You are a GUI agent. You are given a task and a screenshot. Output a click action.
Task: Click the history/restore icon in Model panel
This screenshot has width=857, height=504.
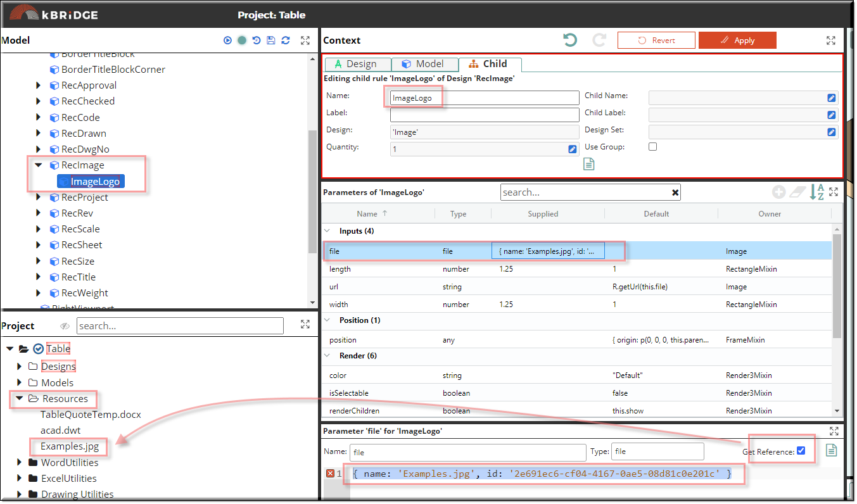coord(257,41)
